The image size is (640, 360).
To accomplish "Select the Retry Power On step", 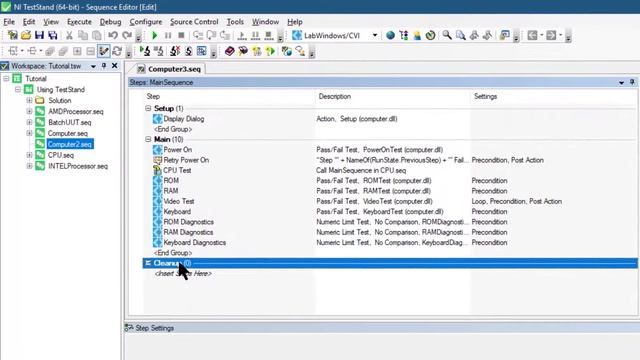I will pos(186,160).
